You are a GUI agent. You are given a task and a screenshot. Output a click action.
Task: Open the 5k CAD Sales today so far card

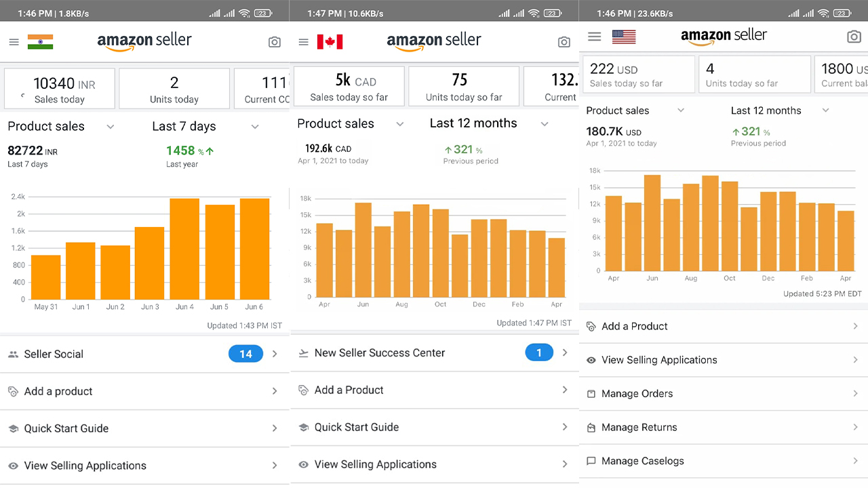click(349, 86)
